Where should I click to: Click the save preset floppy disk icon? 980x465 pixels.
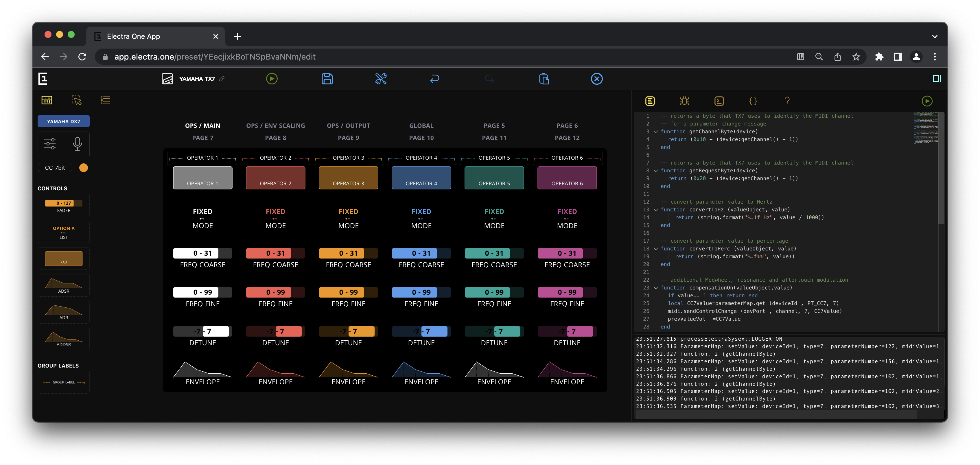click(327, 79)
